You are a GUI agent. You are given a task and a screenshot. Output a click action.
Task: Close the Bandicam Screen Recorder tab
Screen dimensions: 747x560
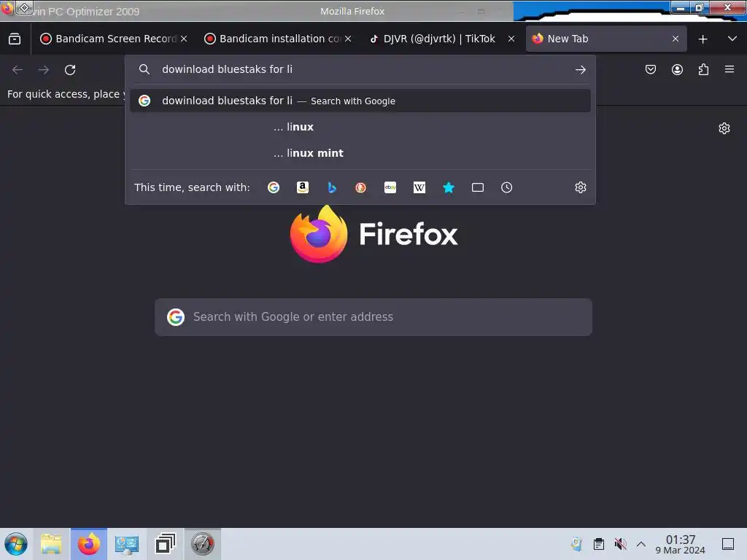pyautogui.click(x=184, y=39)
